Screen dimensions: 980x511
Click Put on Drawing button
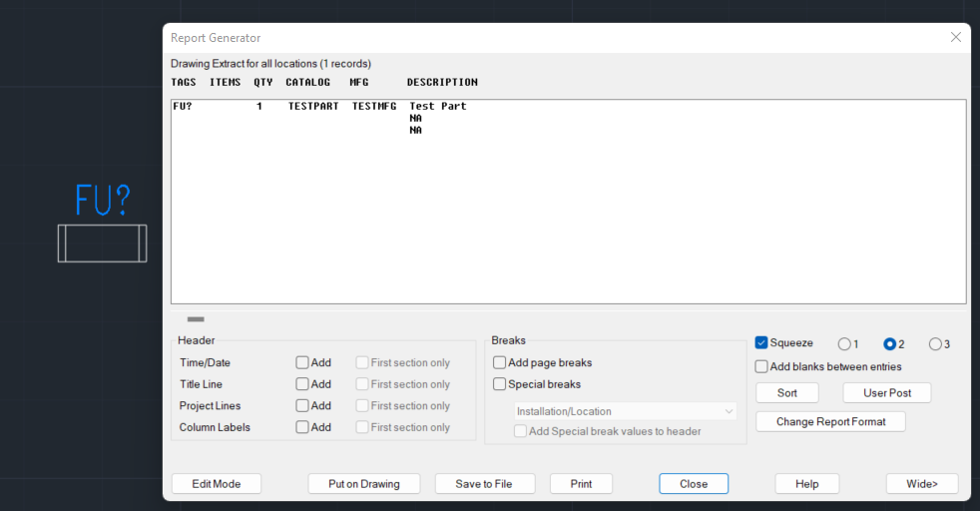click(x=363, y=483)
